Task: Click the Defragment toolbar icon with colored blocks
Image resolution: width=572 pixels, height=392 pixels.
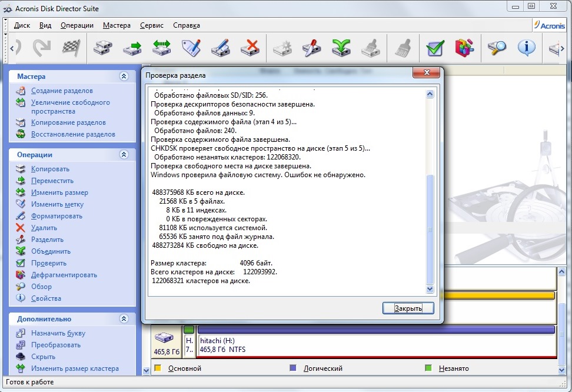Action: click(464, 48)
